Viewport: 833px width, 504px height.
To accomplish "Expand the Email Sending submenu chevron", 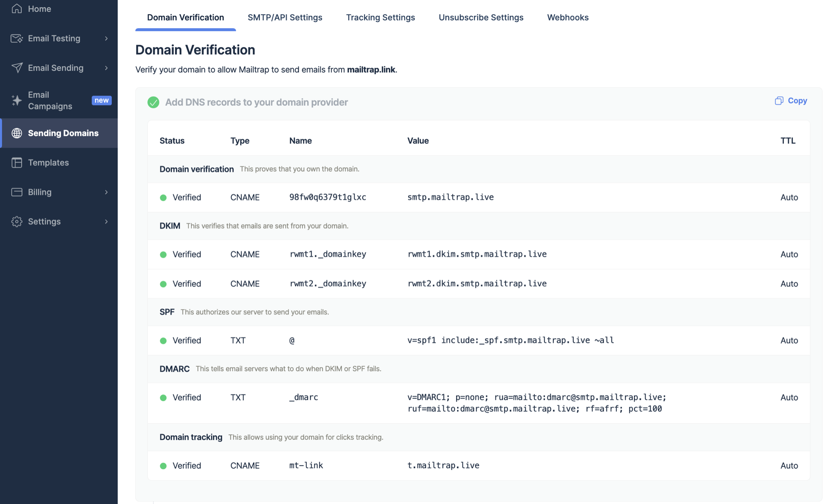I will point(106,68).
